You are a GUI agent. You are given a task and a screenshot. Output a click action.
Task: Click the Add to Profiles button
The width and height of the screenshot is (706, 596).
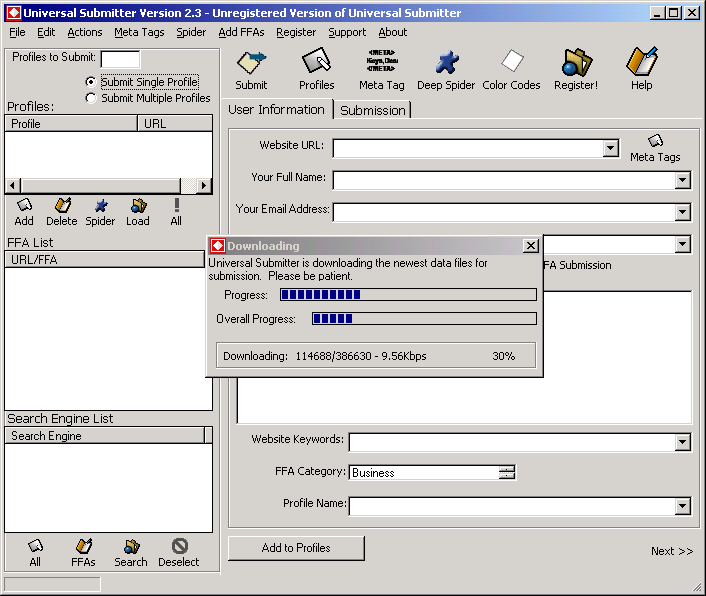point(296,548)
